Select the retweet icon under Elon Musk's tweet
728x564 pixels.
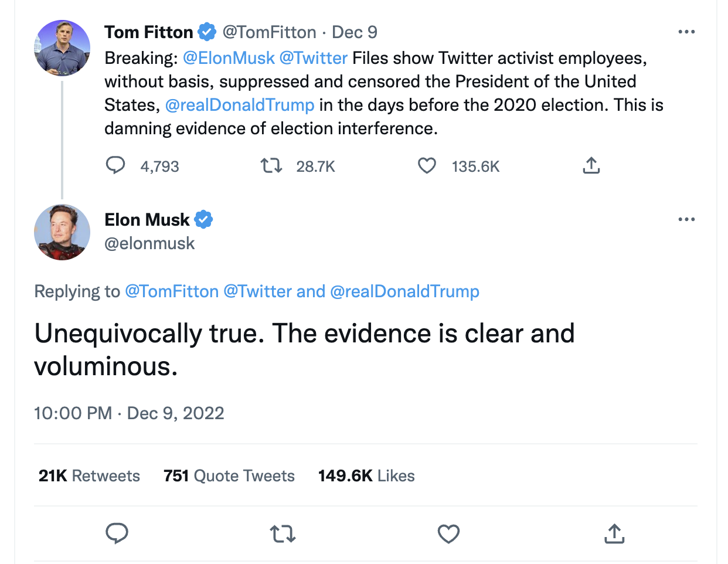pyautogui.click(x=283, y=534)
